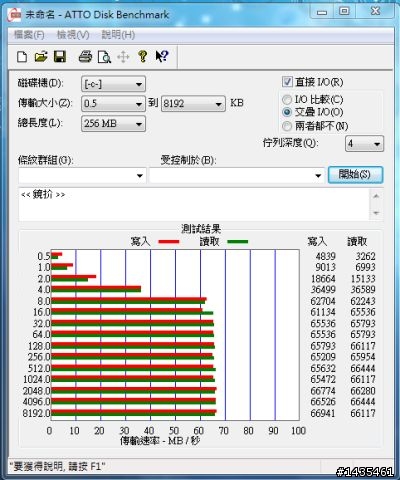The image size is (400, 480).
Task: Click the description scrollbar down arrow
Action: pos(376,213)
